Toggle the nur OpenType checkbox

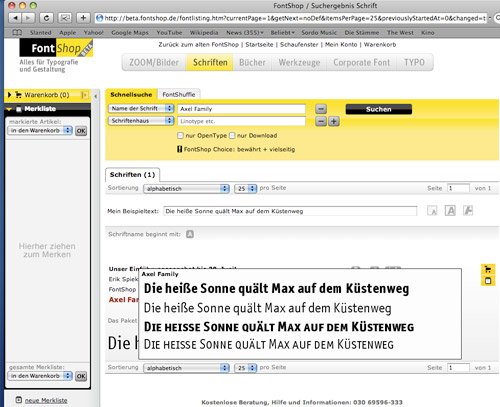(180, 135)
